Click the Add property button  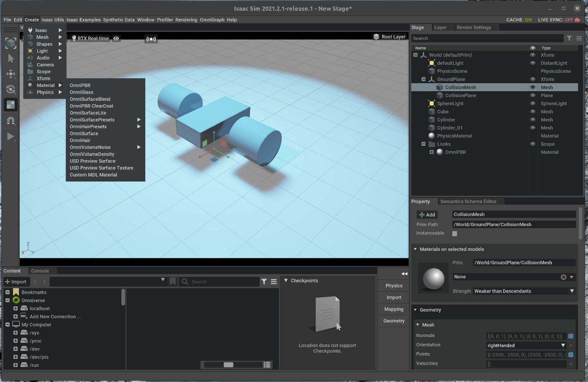tap(427, 215)
